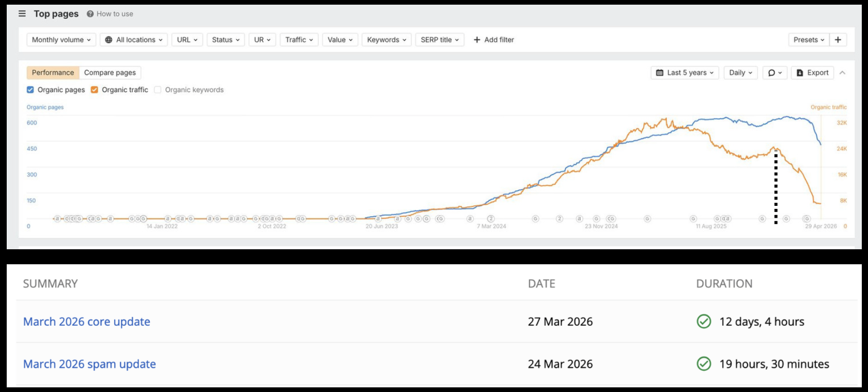
Task: Enable the Organic keywords checkbox
Action: click(158, 90)
